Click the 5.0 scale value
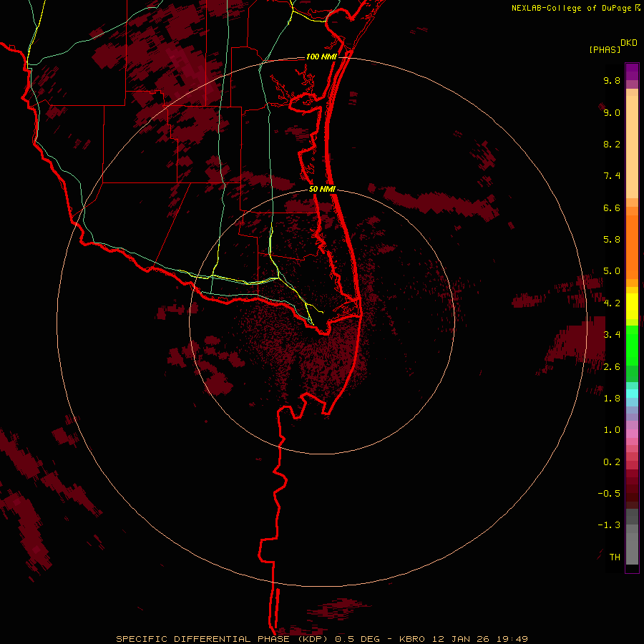This screenshot has height=644, width=644. [x=612, y=271]
